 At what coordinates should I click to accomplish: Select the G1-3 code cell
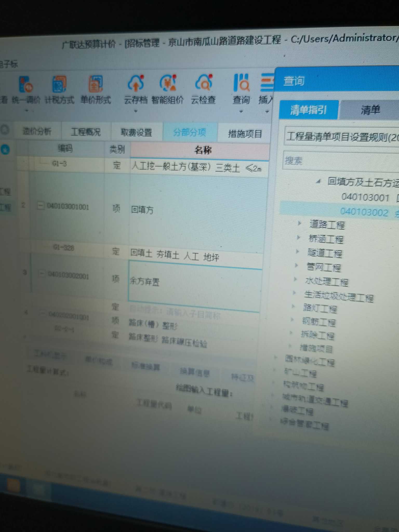click(59, 164)
